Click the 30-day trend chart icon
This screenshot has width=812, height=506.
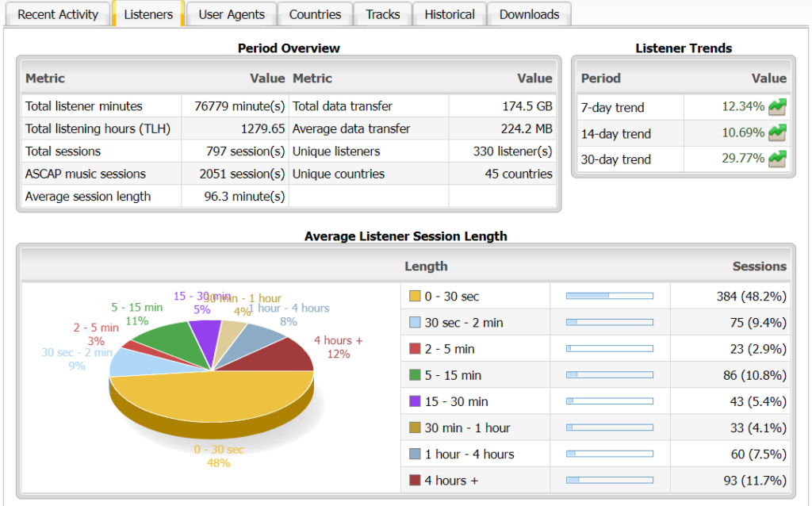pos(777,159)
